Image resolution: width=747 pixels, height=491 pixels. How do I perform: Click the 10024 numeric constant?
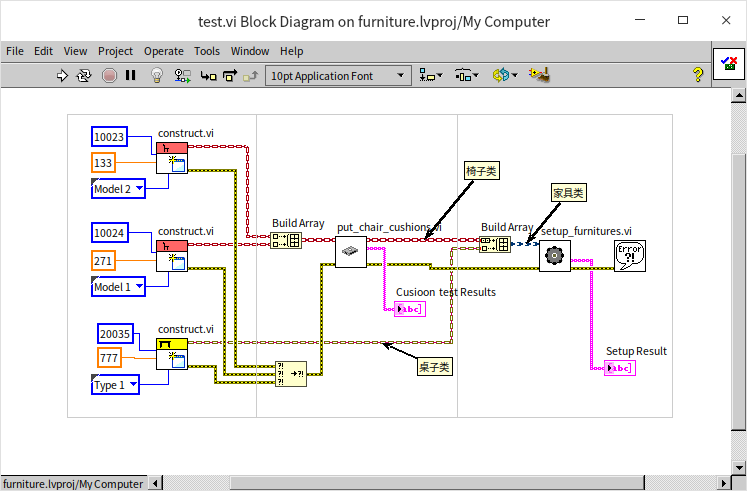tap(110, 232)
